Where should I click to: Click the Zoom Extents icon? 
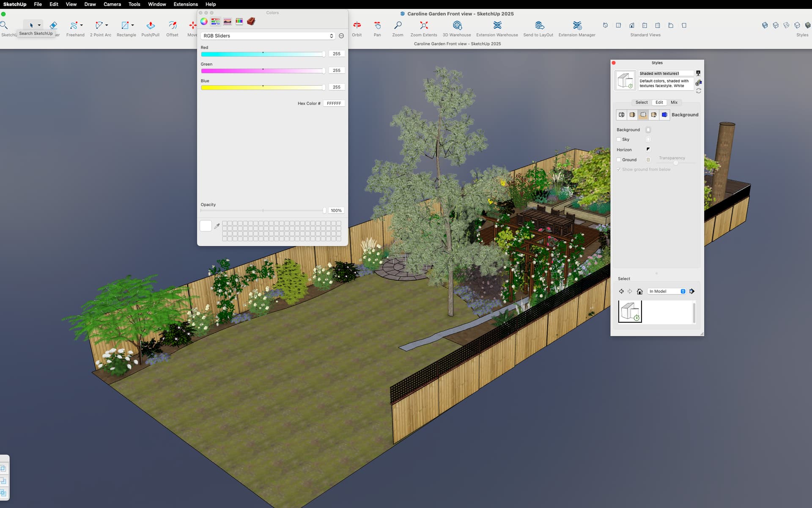(423, 26)
